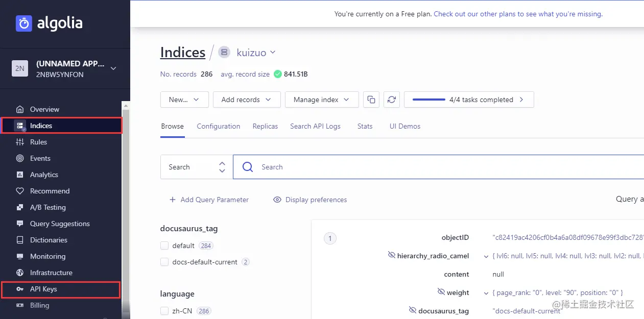The image size is (644, 319).
Task: Toggle visibility of hierarchy_radio_camel attribute
Action: click(x=392, y=255)
